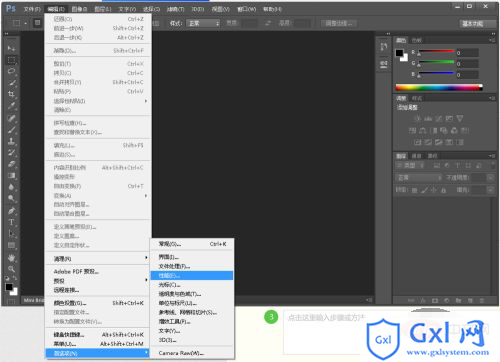The image size is (500, 362).
Task: Toggle lock transparent pixels in Layers panel
Action: point(414,190)
